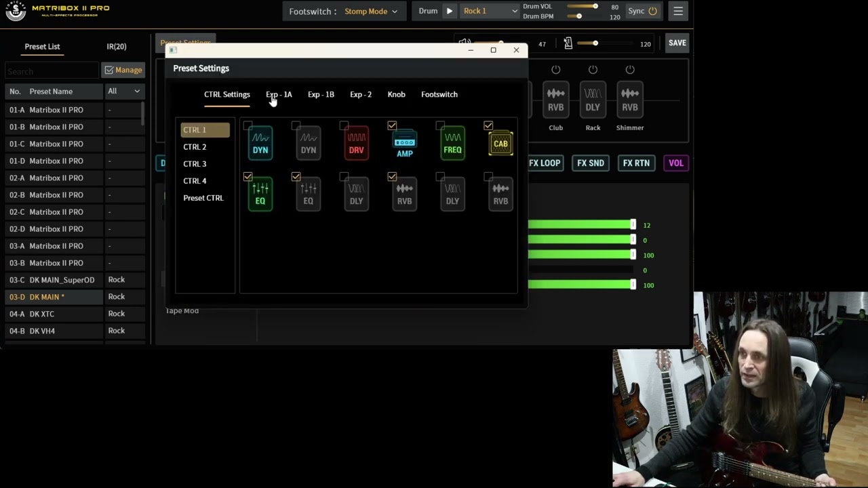
Task: Open the Knob tab
Action: (x=396, y=94)
